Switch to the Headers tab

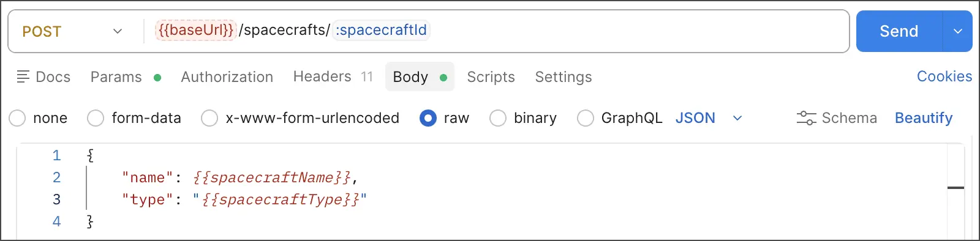333,76
